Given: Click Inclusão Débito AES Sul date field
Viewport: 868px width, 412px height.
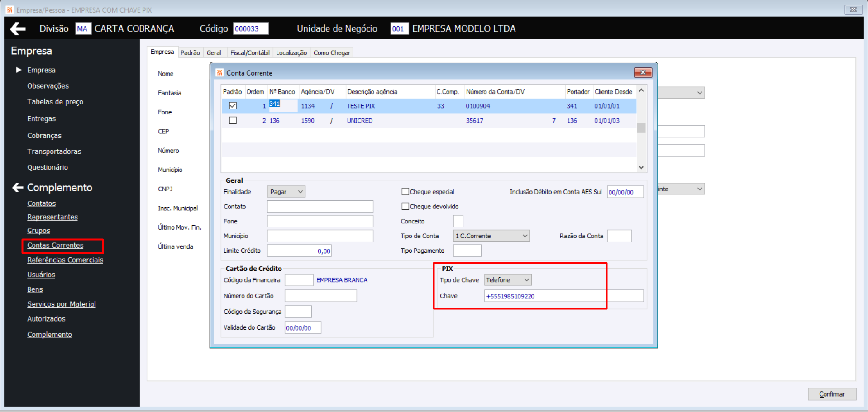Looking at the screenshot, I should 625,192.
